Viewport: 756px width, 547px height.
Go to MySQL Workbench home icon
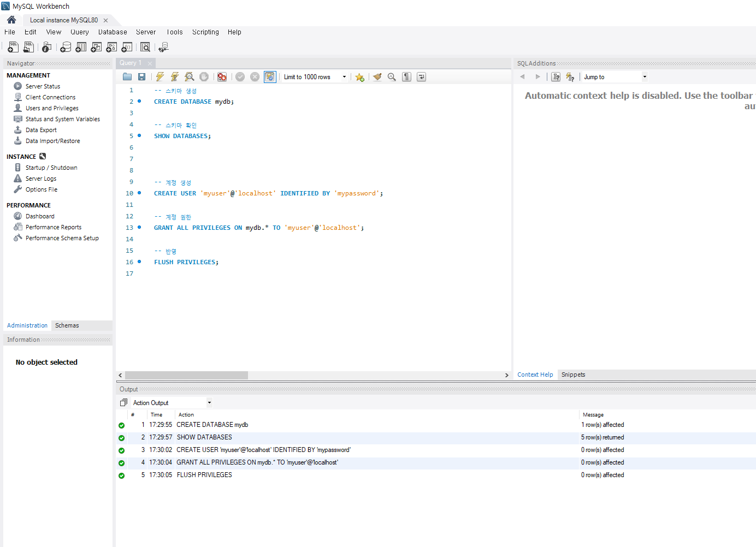tap(11, 20)
